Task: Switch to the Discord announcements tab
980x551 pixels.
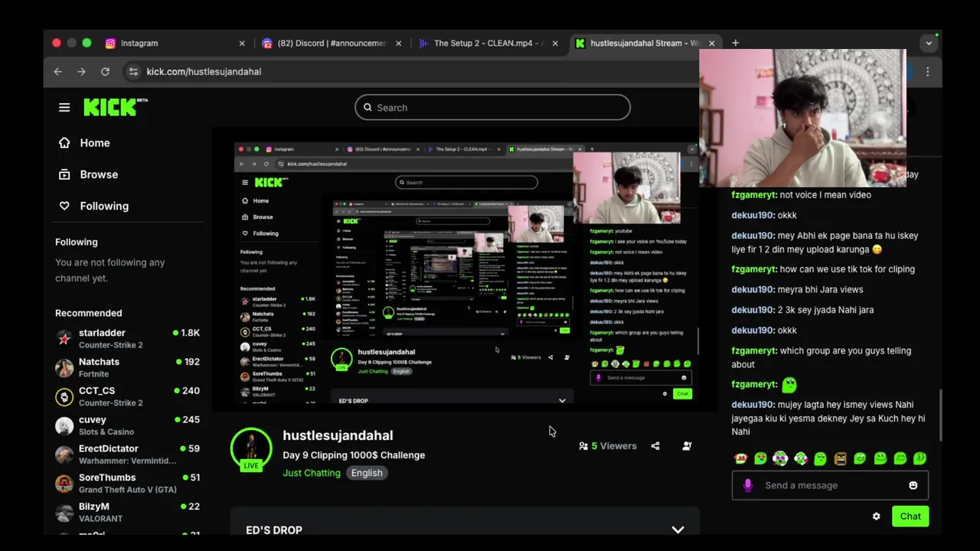Action: point(332,43)
